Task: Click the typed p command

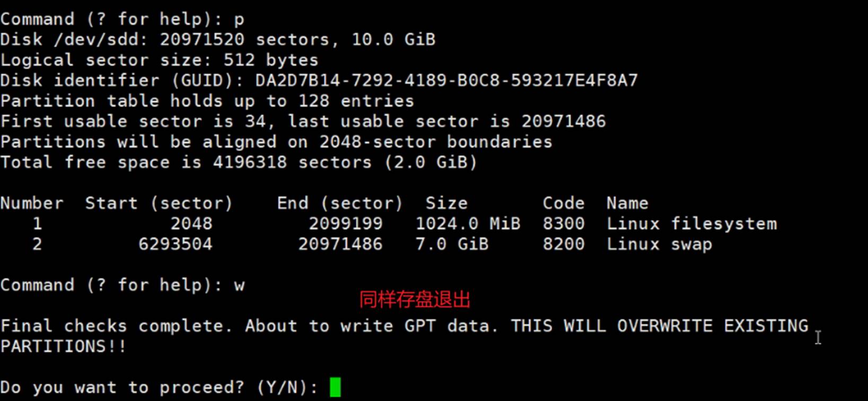Action: [x=239, y=20]
